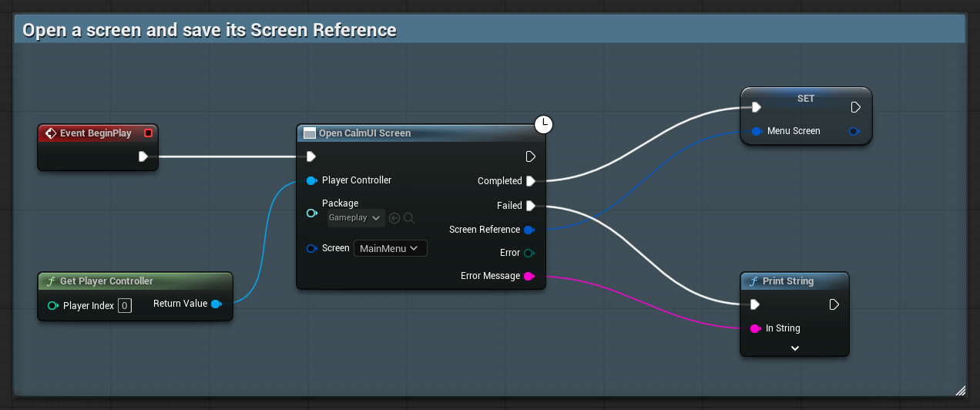Viewport: 980px width, 410px height.
Task: Click the comment box title text
Action: (210, 30)
